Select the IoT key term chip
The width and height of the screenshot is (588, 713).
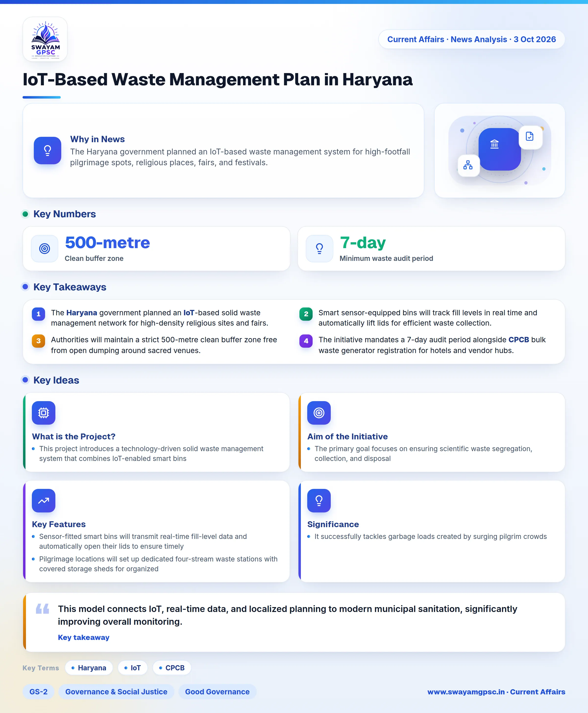[133, 668]
